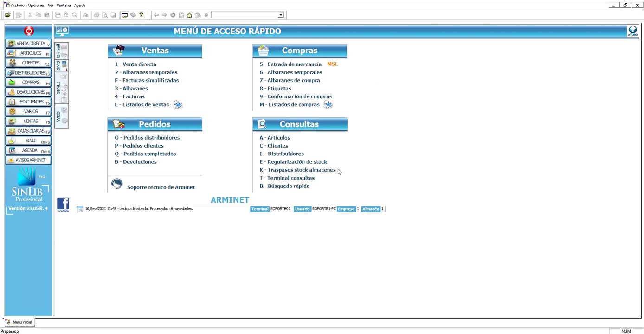This screenshot has height=334, width=644.
Task: Open 4 - Facturas link
Action: pos(129,96)
